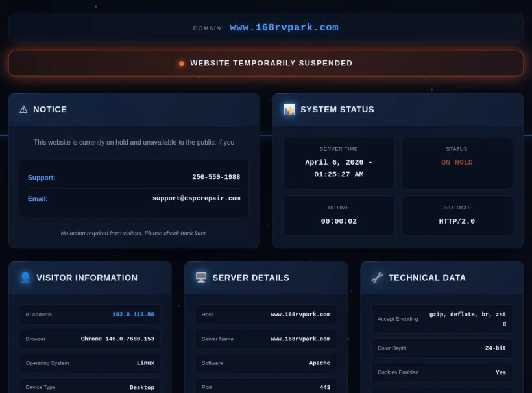Click the Website Temporarily Suspended banner
This screenshot has width=532, height=393.
point(266,64)
